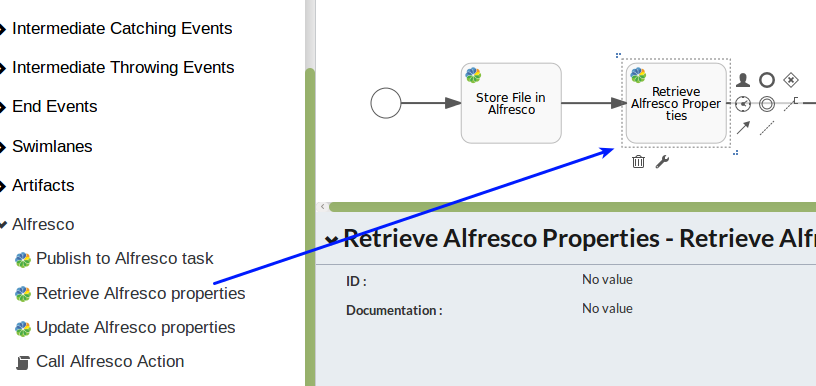
Task: Add a user task via the person icon
Action: [743, 80]
